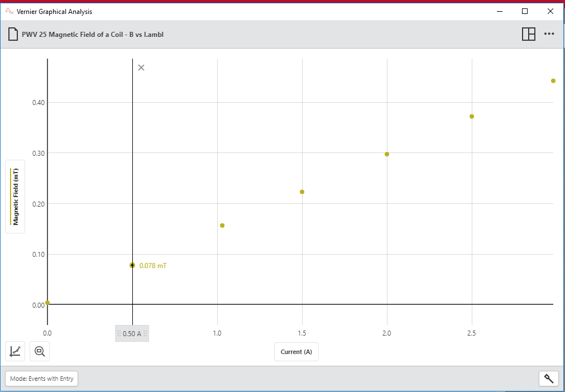Switch views using the split-layout icon

[x=528, y=34]
